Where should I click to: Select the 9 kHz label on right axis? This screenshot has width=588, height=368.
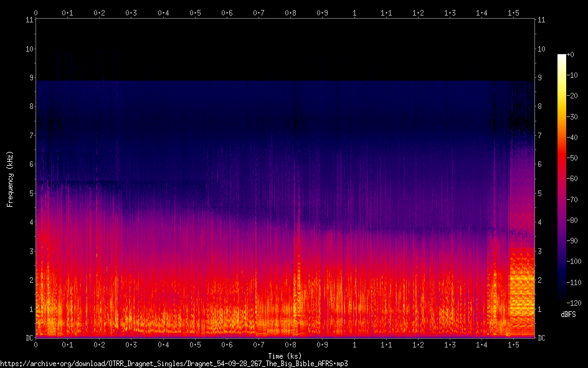click(541, 78)
